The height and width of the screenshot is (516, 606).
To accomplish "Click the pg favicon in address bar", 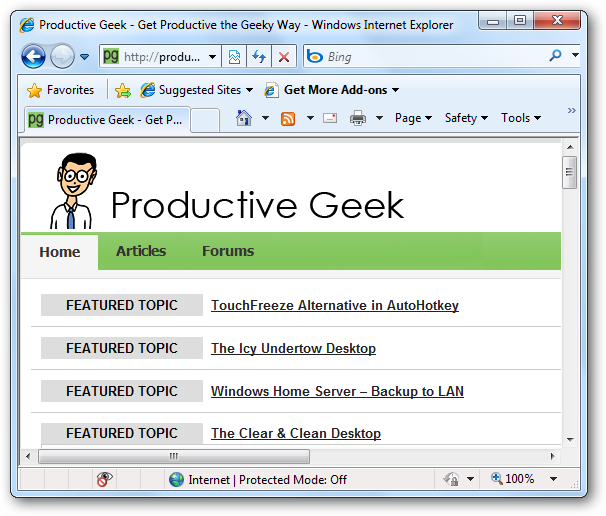I will point(111,56).
